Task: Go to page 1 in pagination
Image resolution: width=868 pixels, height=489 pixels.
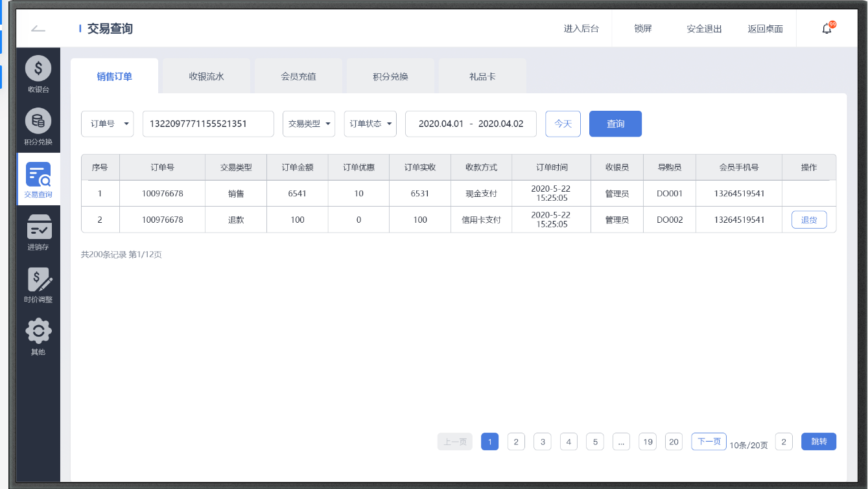Action: click(489, 442)
